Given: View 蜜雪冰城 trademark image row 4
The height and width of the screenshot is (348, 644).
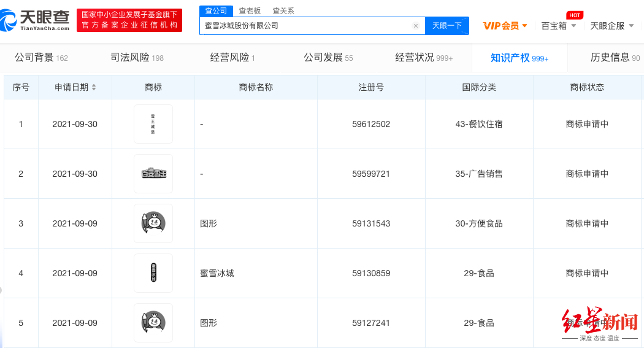Looking at the screenshot, I should click(x=153, y=273).
